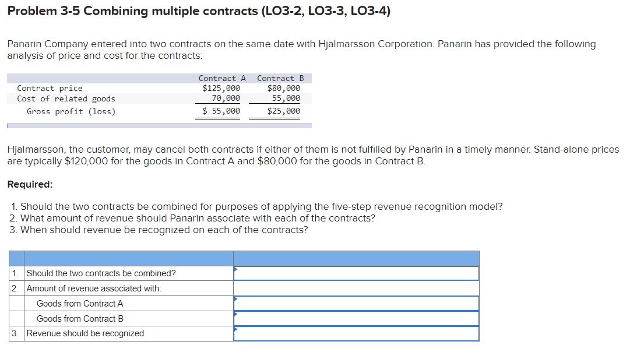Click the Contract price row label
This screenshot has width=644, height=359.
pos(50,88)
